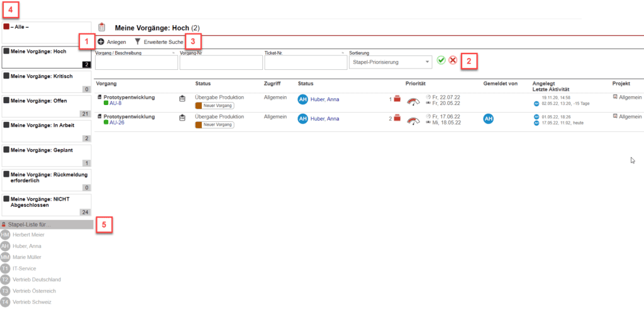The width and height of the screenshot is (644, 310).
Task: Click AH avatar in Gemeldet von column
Action: click(488, 118)
